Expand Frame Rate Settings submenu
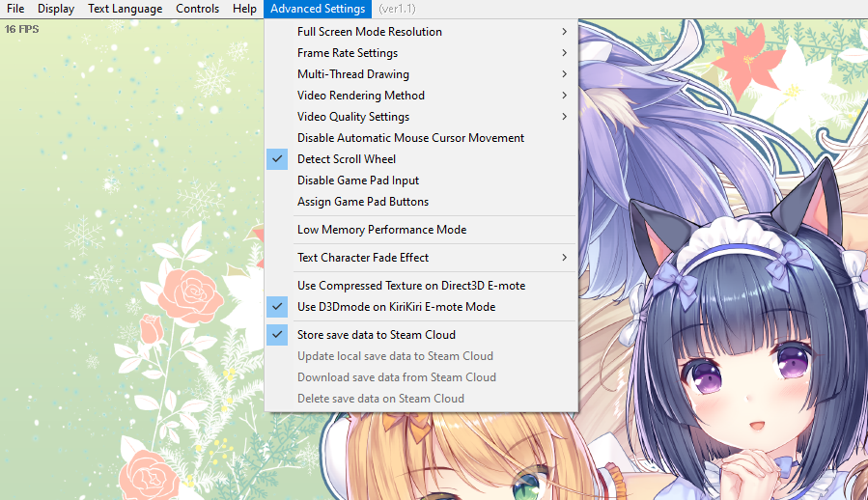The width and height of the screenshot is (868, 500). tap(348, 53)
